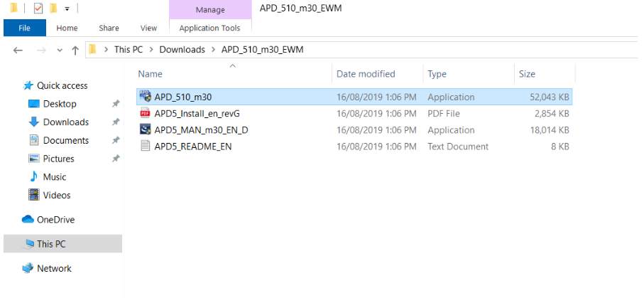Open Music in the navigation pane
Image resolution: width=644 pixels, height=298 pixels.
(55, 177)
